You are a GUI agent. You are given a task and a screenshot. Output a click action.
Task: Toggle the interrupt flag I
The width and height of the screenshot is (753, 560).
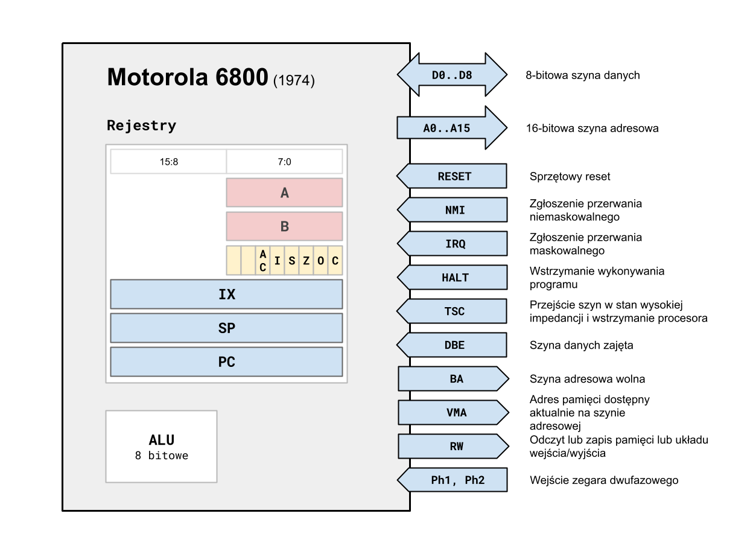[x=276, y=261]
